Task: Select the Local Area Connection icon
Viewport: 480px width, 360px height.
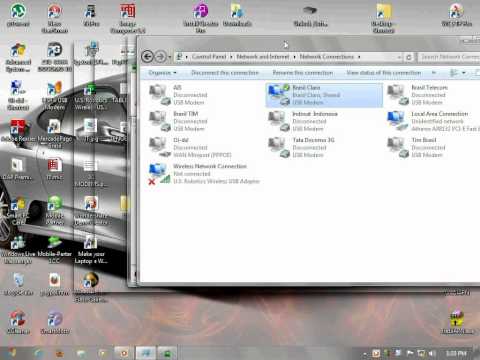Action: click(398, 121)
